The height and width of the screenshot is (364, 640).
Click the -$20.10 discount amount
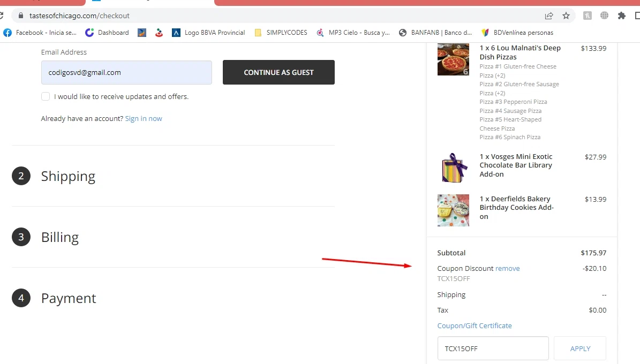click(x=594, y=268)
